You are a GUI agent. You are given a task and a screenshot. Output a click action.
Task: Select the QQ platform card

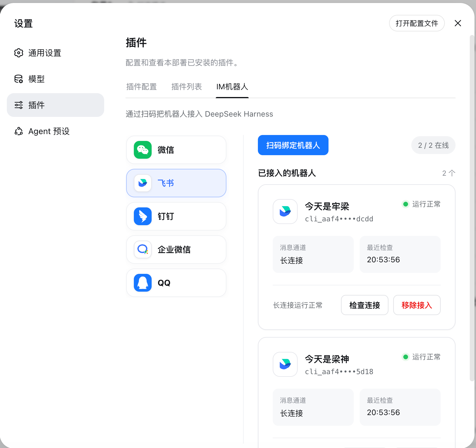click(x=176, y=283)
